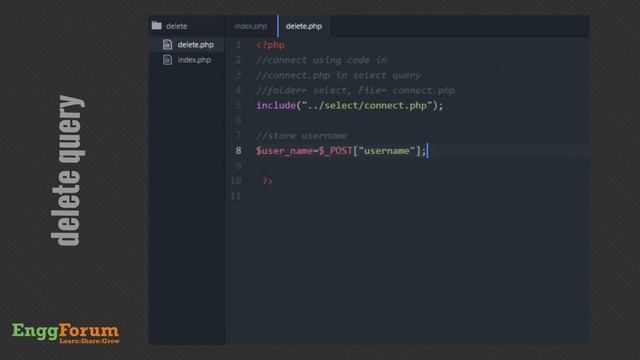
Task: Select the delete project folder name
Action: (x=177, y=26)
